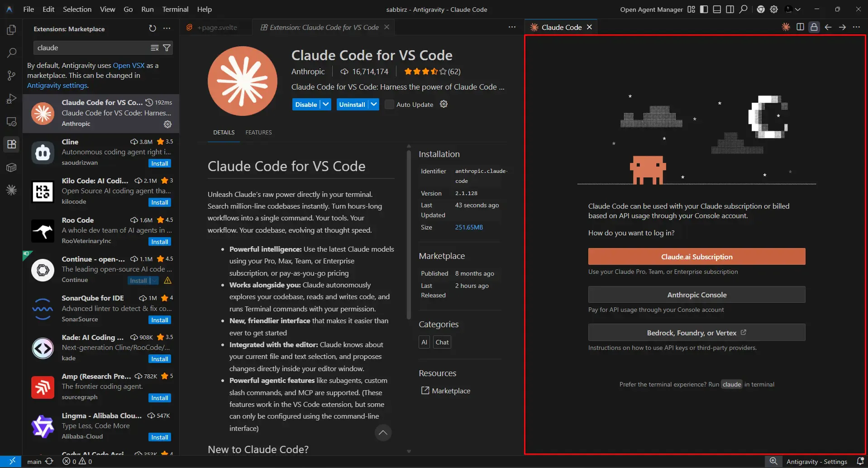
Task: Toggle the Auto Update checkbox
Action: click(x=389, y=105)
